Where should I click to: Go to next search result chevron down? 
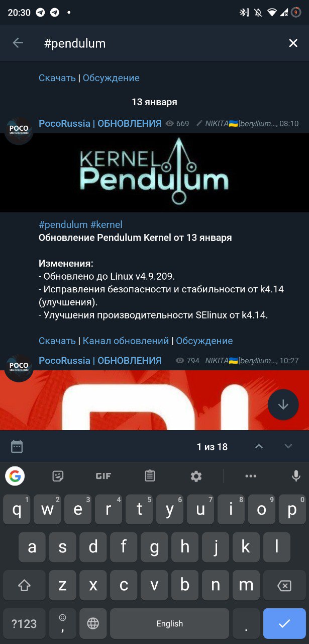click(288, 446)
